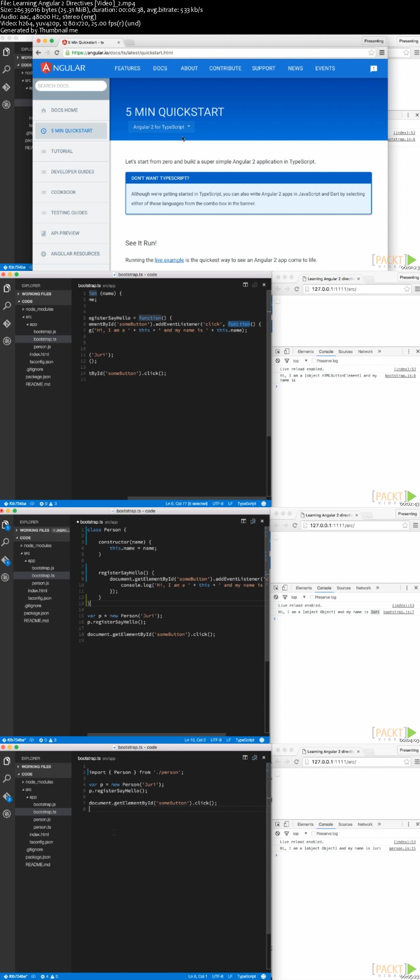Click the feedback smiley in the 00:02:43 status bar
Screen dimensions: 420x980
pyautogui.click(x=264, y=504)
